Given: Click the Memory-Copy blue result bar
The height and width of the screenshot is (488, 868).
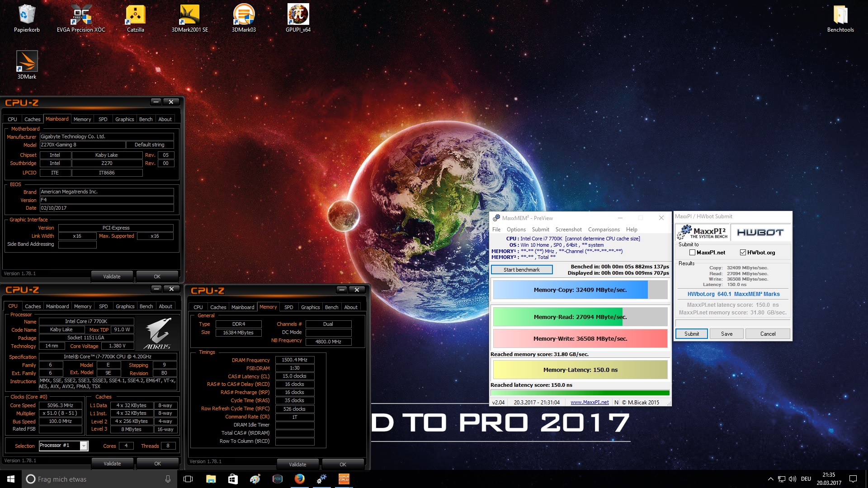Looking at the screenshot, I should coord(580,290).
